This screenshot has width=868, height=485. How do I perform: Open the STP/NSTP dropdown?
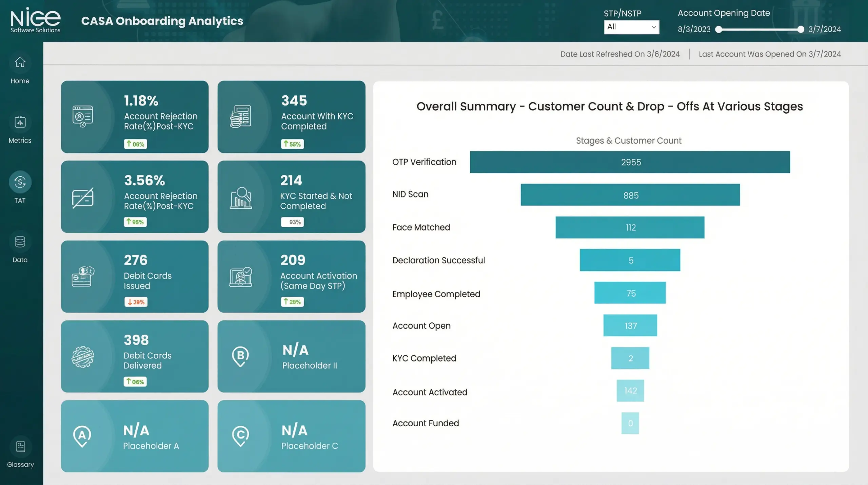(x=631, y=27)
